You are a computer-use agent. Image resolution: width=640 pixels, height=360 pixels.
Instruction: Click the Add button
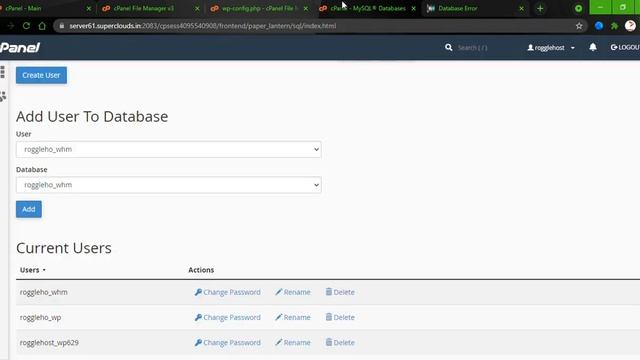(x=29, y=209)
